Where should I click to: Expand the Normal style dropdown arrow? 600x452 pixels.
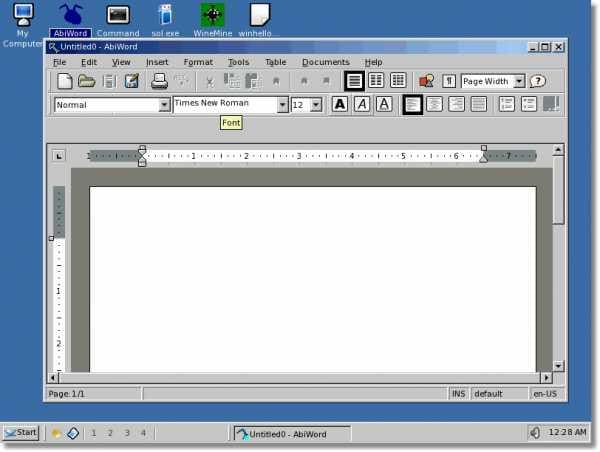(x=164, y=104)
